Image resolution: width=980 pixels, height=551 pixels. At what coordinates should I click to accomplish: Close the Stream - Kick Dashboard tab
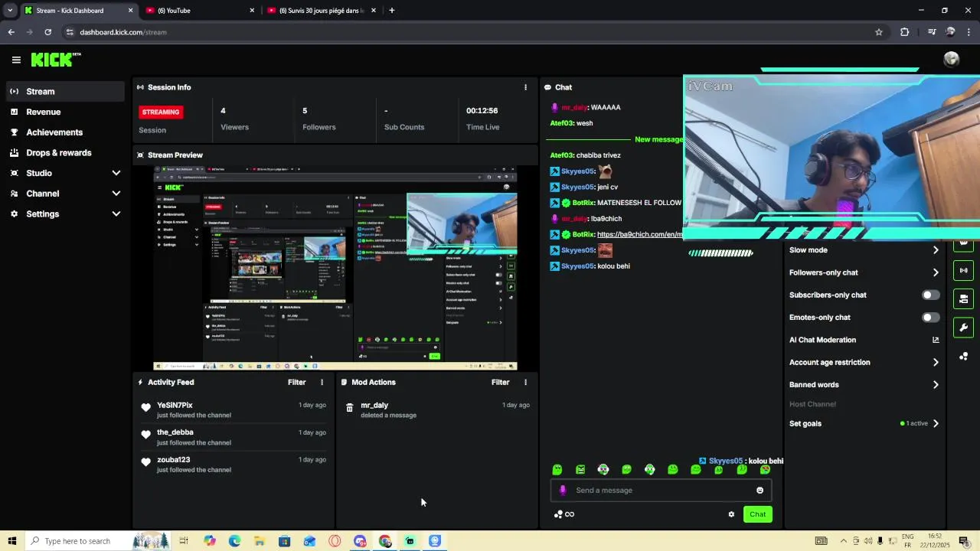(130, 11)
